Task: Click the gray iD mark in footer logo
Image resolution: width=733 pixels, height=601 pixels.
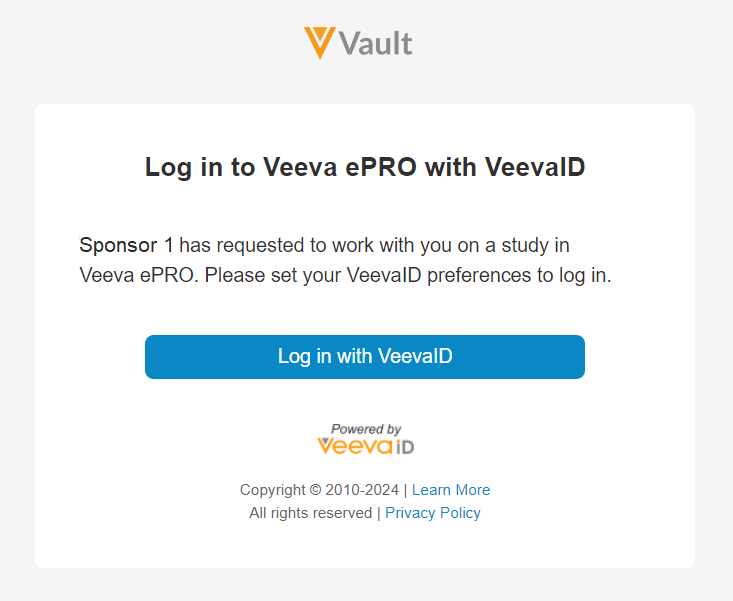Action: 403,445
